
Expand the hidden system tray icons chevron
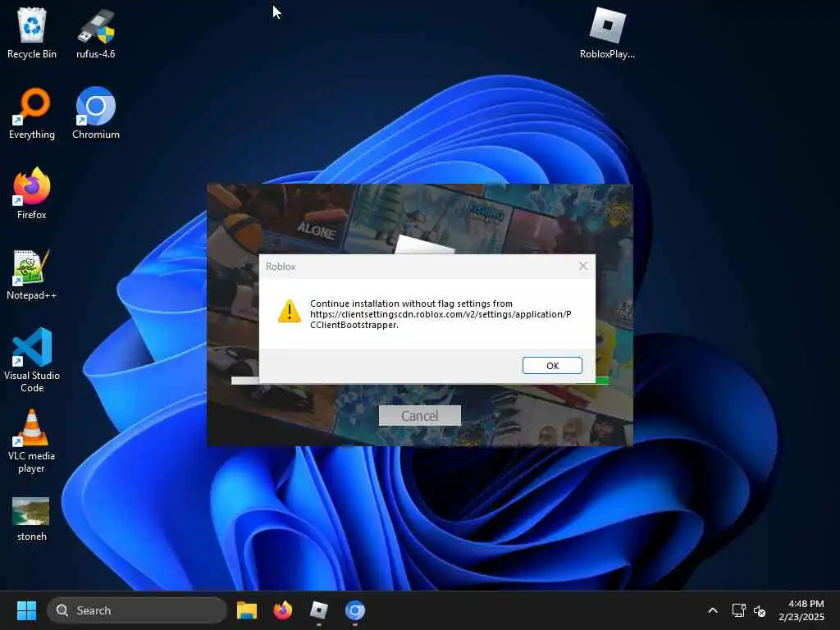(713, 610)
